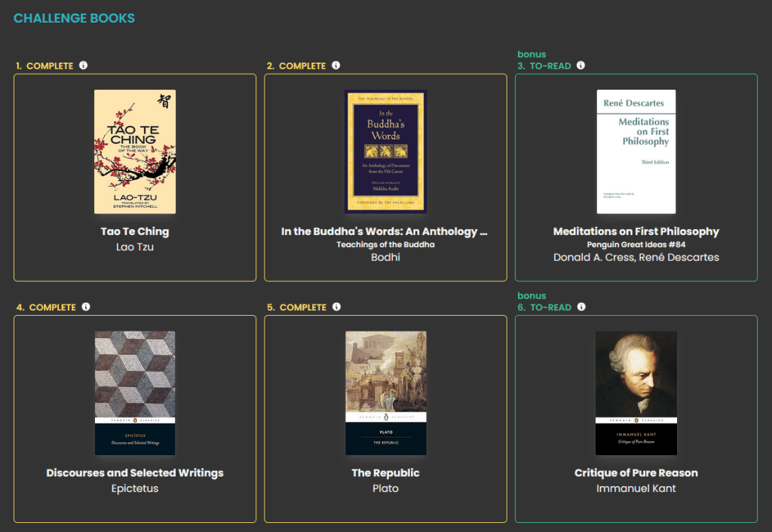Click Discourses and Selected Writings title
The width and height of the screenshot is (772, 532).
pos(135,472)
